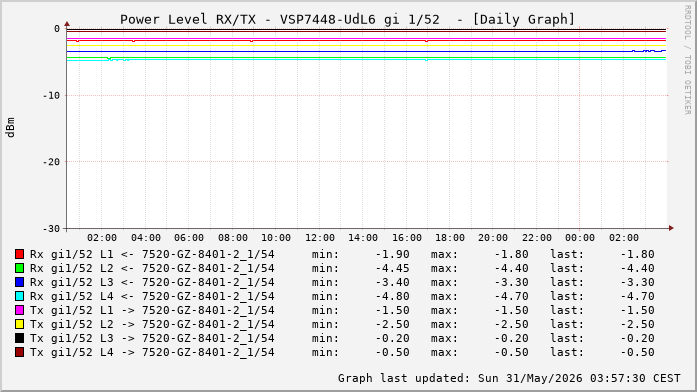
Task: Click the Tx L2 last value -2.50
Action: pos(637,324)
